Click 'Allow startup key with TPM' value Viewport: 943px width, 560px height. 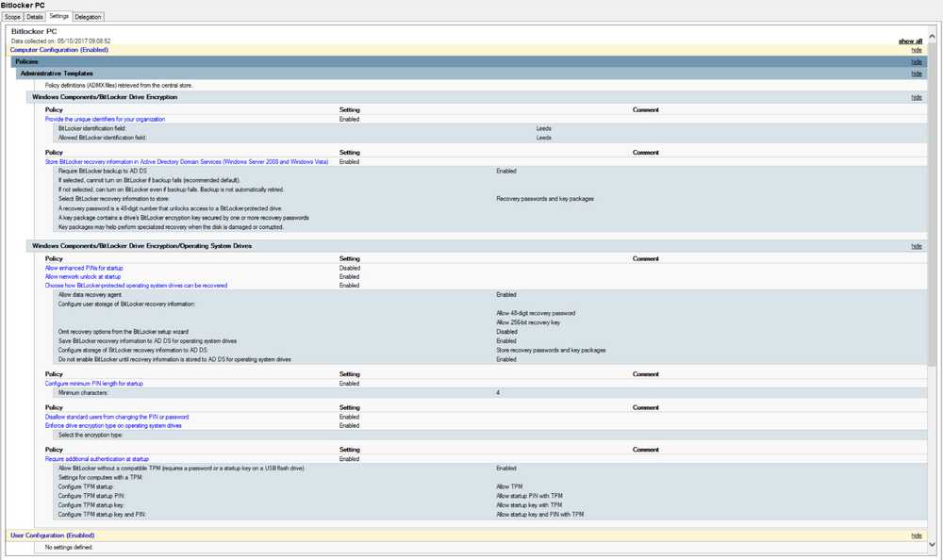(529, 505)
